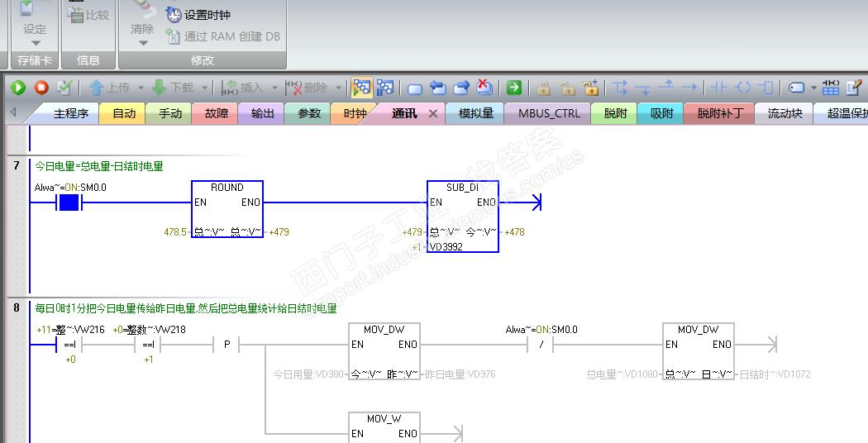Click the 删除 delete button
This screenshot has height=443, width=868.
tap(306, 88)
